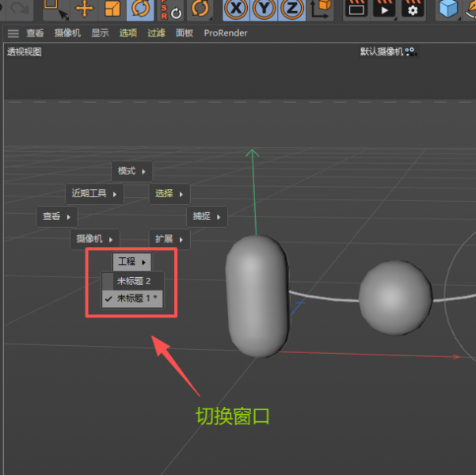Select the checked 未标题 1 project
Screen dimensions: 476x475
point(136,298)
